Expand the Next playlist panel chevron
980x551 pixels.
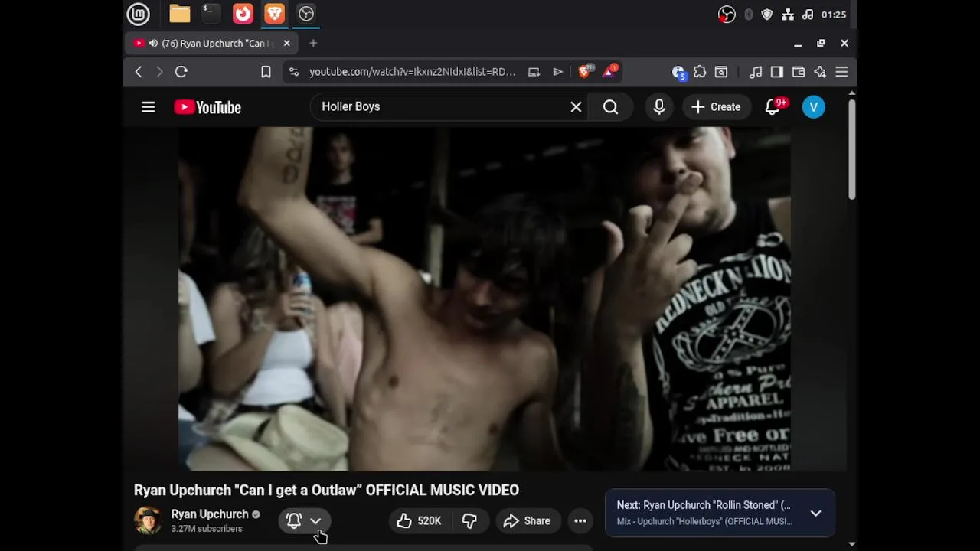pyautogui.click(x=816, y=514)
